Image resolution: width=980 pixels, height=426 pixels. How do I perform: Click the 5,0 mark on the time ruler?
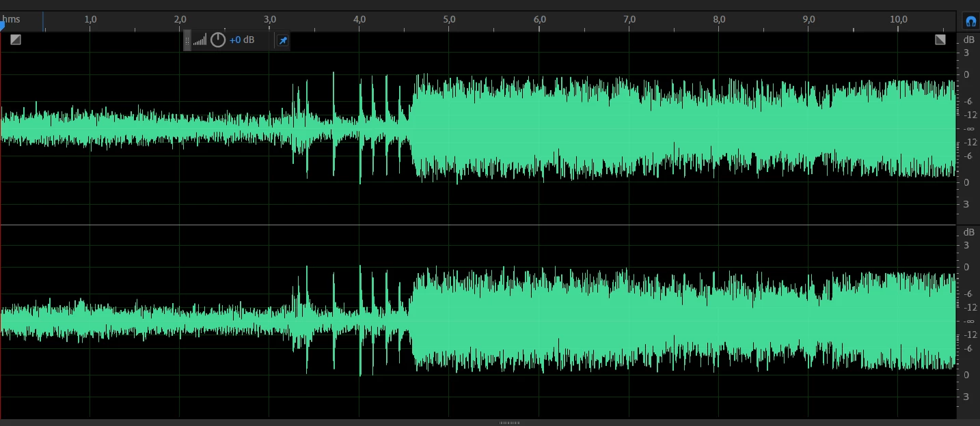pyautogui.click(x=450, y=20)
